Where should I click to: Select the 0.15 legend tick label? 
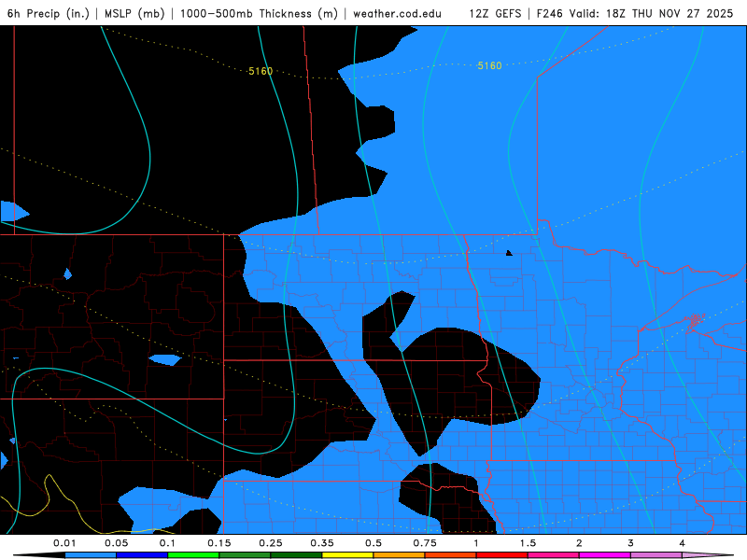click(219, 543)
